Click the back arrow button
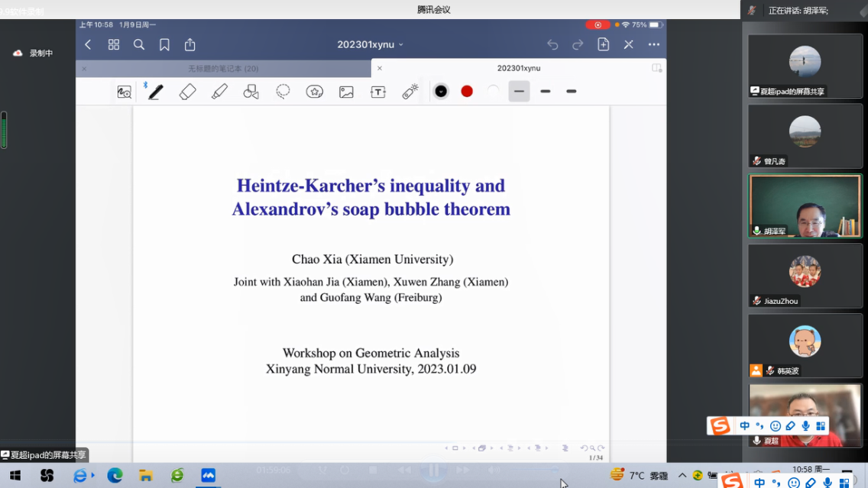This screenshot has height=488, width=868. point(89,45)
